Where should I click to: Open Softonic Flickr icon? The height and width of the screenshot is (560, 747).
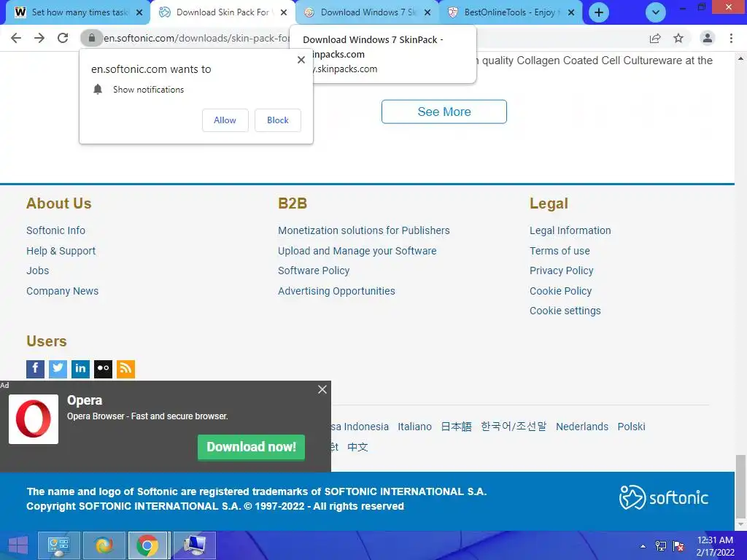pos(103,369)
